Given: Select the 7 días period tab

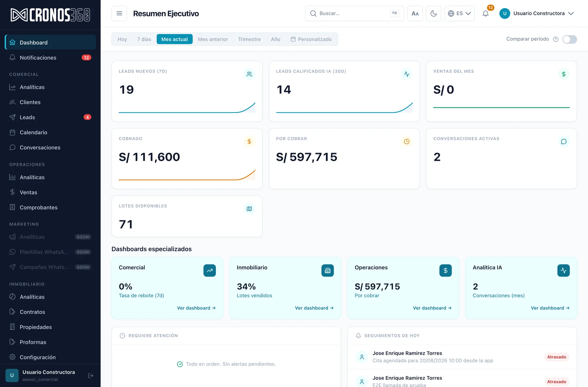Looking at the screenshot, I should click(144, 39).
